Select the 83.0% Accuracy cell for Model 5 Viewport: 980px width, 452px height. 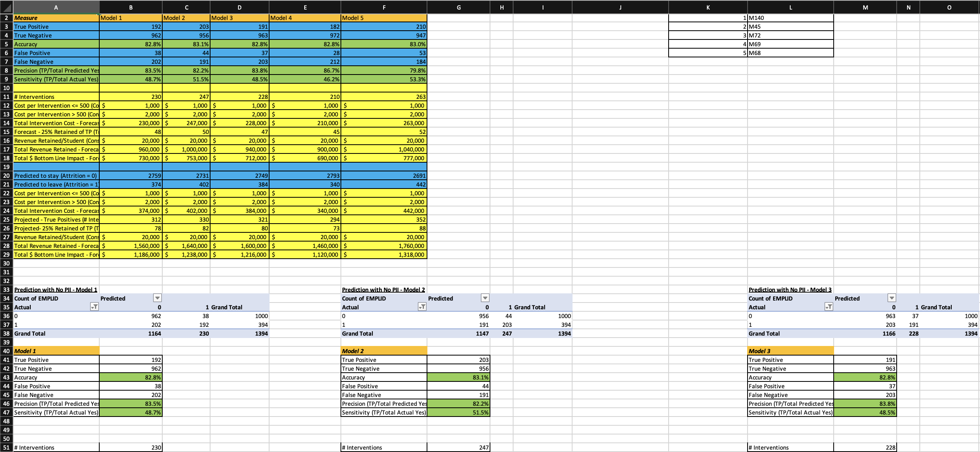[x=384, y=44]
